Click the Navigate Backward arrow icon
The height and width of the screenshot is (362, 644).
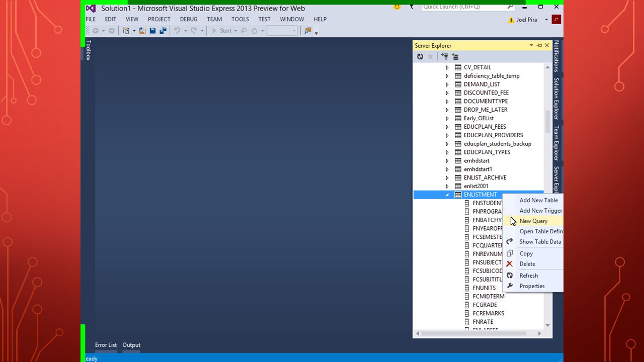[96, 31]
